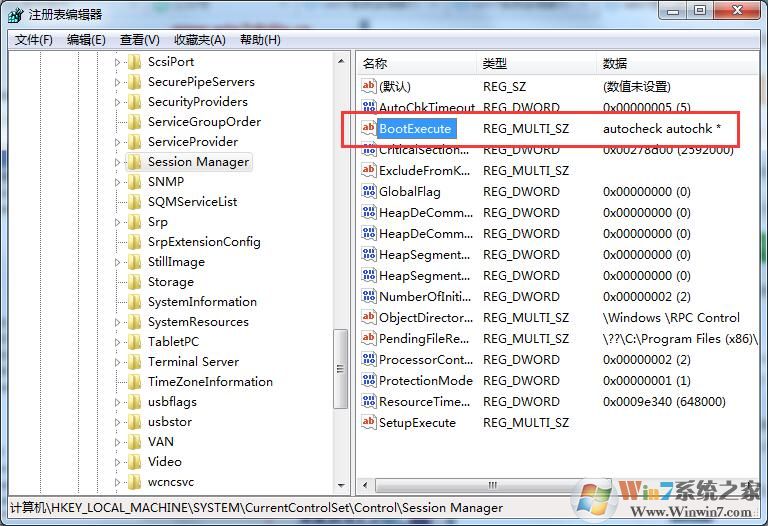Click the ObjectDirector... value icon
The width and height of the screenshot is (768, 526).
click(x=368, y=317)
